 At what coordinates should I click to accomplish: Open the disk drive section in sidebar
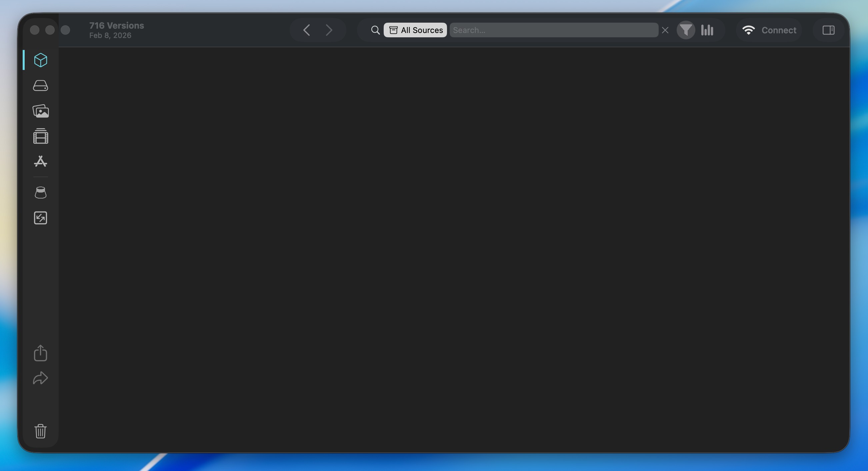[x=40, y=86]
